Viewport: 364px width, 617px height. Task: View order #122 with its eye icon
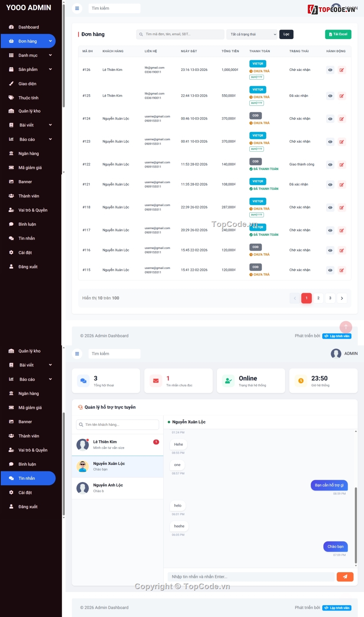[330, 165]
